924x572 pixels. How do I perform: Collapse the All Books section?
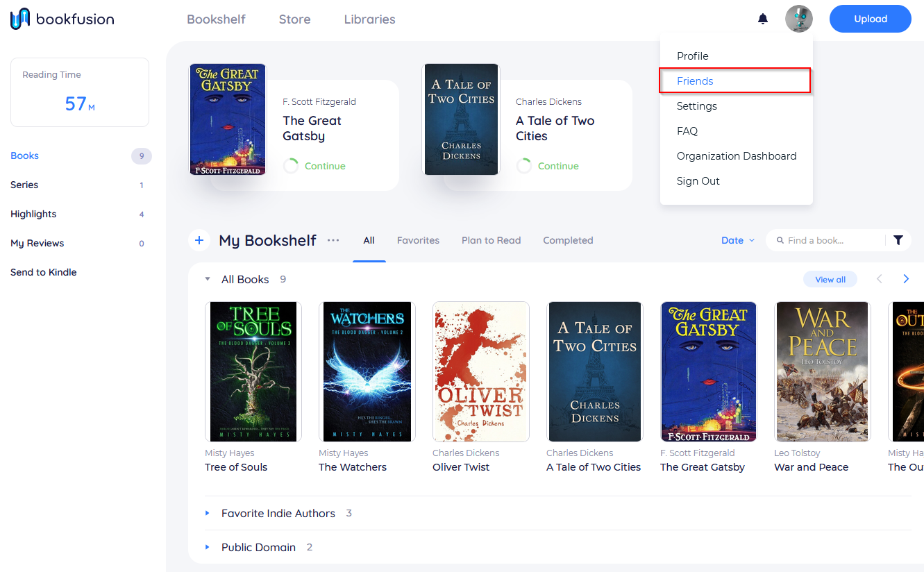point(208,279)
